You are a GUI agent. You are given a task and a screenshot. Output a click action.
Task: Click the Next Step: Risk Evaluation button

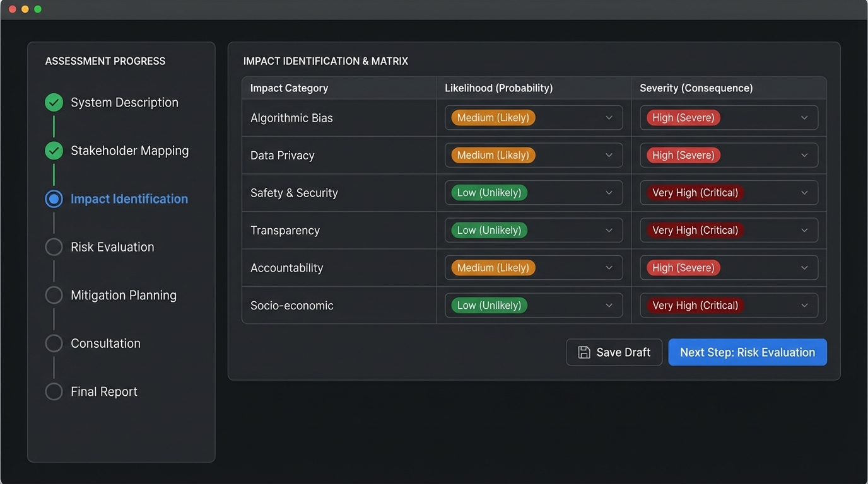click(747, 352)
